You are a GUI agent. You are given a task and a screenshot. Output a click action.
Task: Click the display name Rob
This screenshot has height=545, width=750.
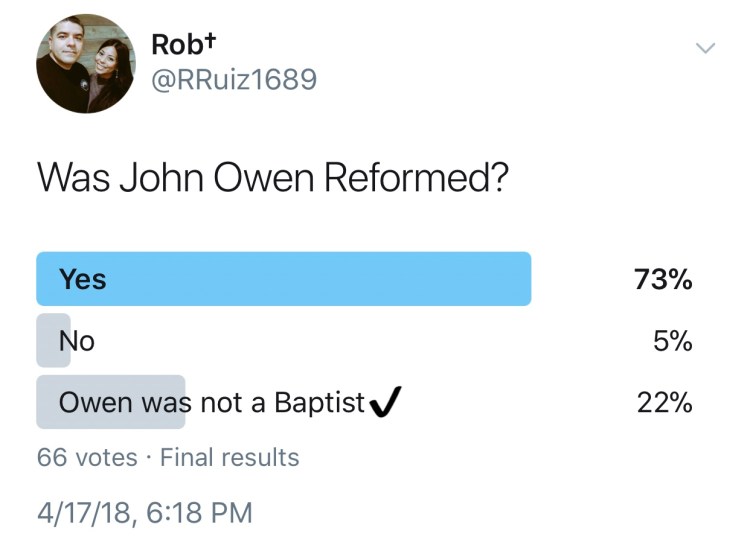[174, 45]
